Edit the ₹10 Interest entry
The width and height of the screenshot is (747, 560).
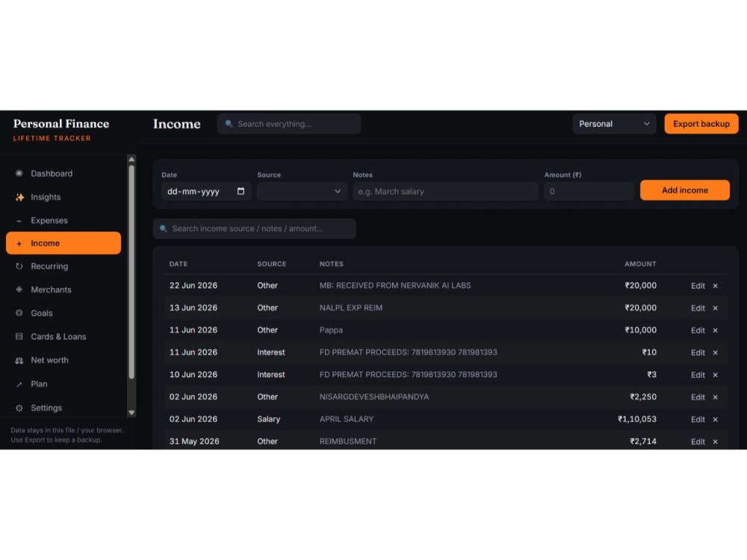(698, 353)
